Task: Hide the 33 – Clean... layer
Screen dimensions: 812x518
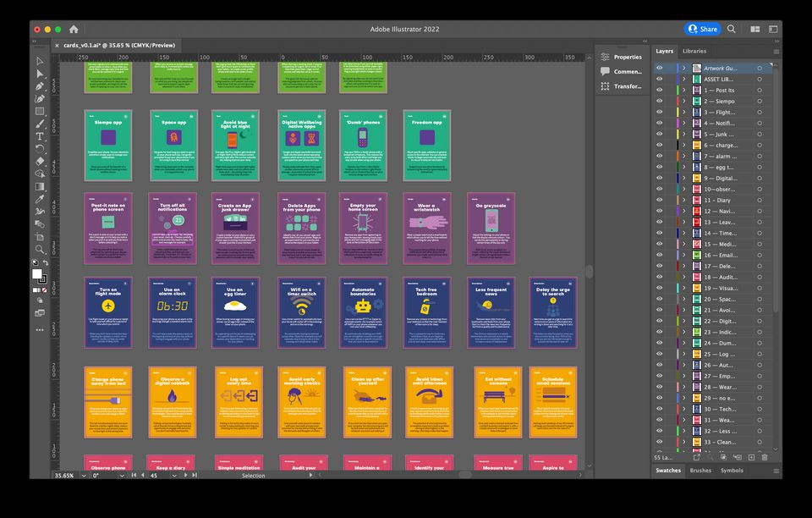Action: coord(659,442)
